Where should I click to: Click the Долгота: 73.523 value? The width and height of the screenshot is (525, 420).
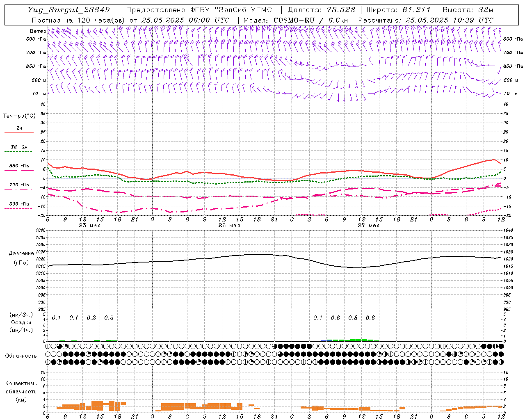click(x=321, y=10)
